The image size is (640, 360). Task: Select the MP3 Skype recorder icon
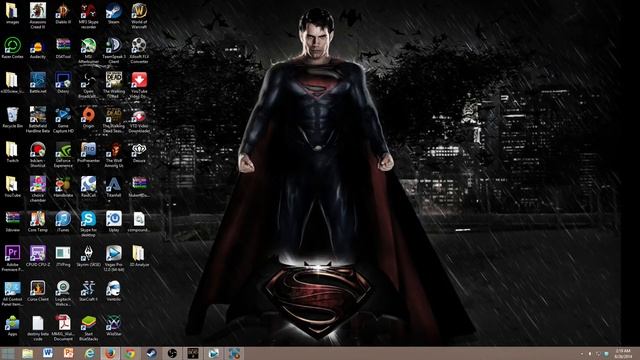[88, 15]
